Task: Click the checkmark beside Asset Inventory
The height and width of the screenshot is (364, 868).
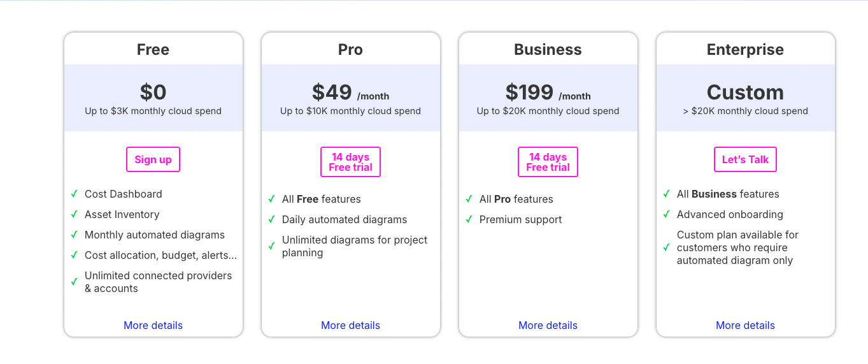Action: (75, 214)
